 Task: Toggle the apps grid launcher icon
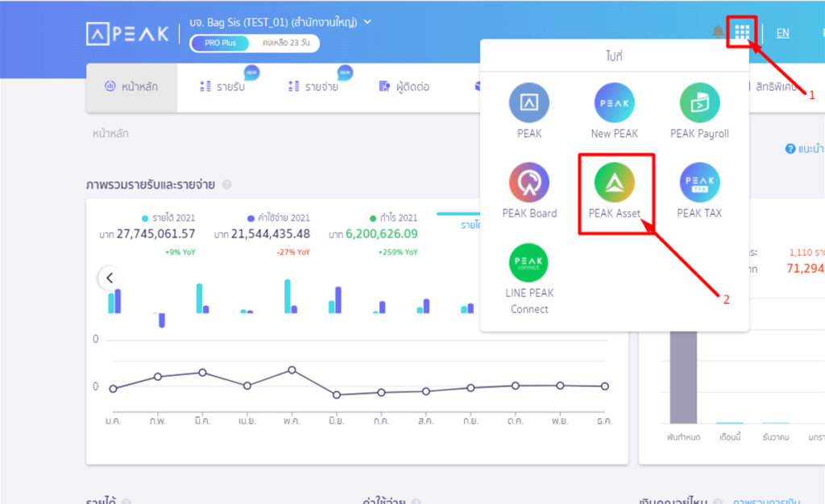(742, 32)
